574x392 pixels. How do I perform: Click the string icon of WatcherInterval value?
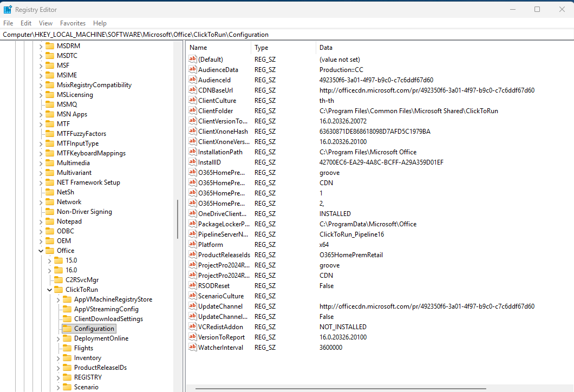(x=193, y=347)
